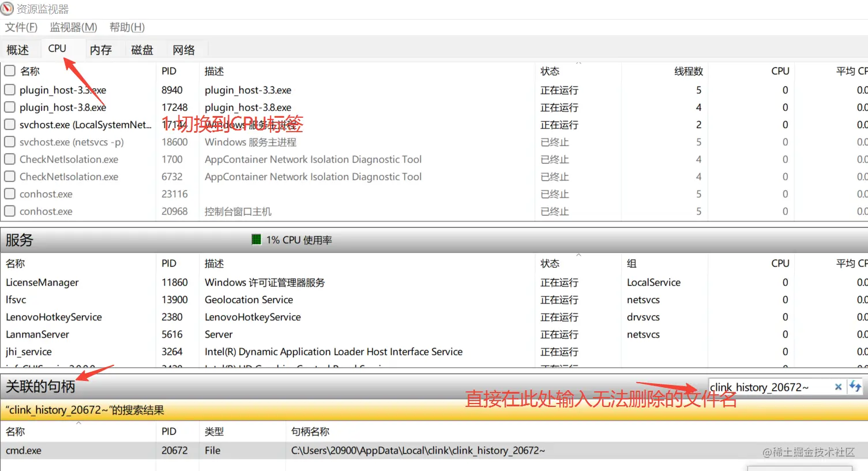The width and height of the screenshot is (868, 471).
Task: Switch to the 内存 tab
Action: click(101, 50)
